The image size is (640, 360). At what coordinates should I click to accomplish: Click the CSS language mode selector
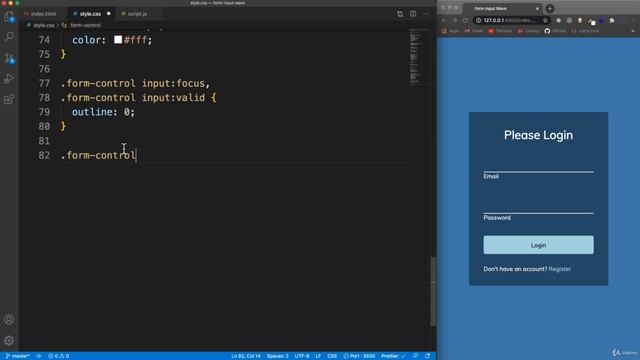pos(332,356)
